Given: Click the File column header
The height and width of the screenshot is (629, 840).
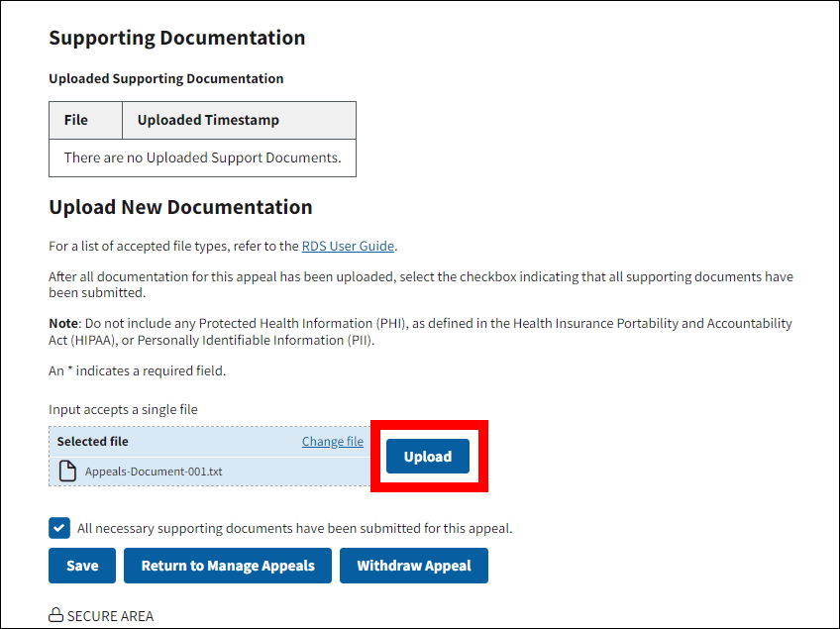Looking at the screenshot, I should pos(76,120).
